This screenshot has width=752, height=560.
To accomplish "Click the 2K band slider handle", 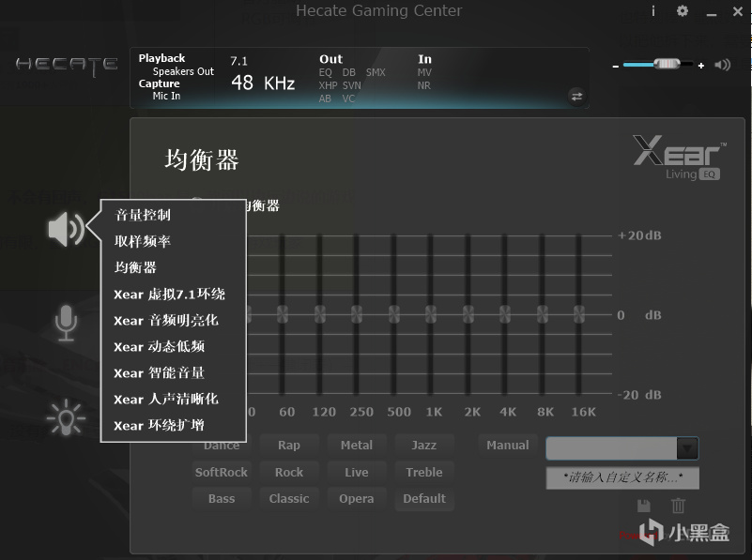I will 468,314.
